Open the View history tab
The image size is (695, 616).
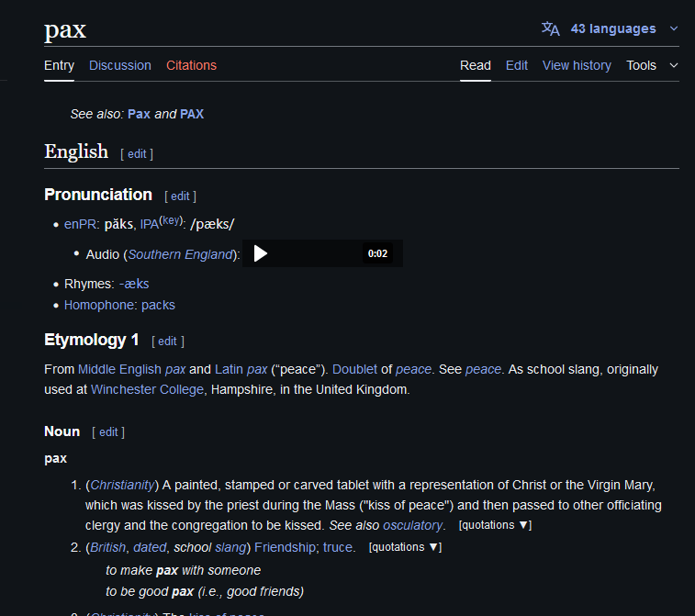(x=577, y=65)
